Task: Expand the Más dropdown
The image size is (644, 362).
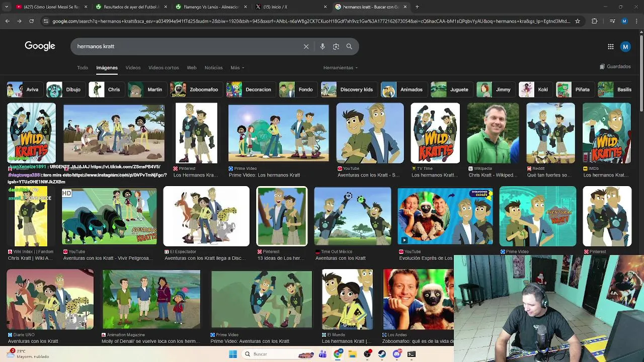Action: [237, 67]
